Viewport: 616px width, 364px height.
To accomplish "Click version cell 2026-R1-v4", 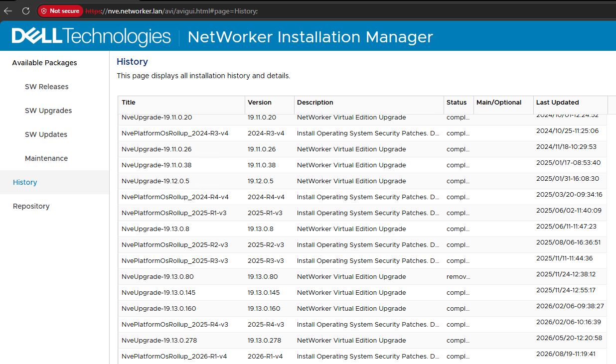I will coord(266,357).
